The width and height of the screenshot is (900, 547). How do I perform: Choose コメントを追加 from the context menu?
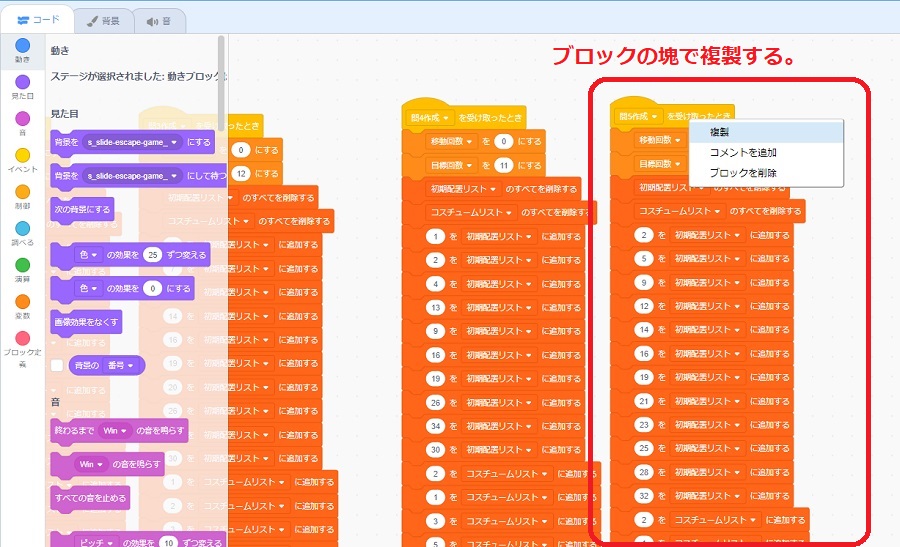766,153
